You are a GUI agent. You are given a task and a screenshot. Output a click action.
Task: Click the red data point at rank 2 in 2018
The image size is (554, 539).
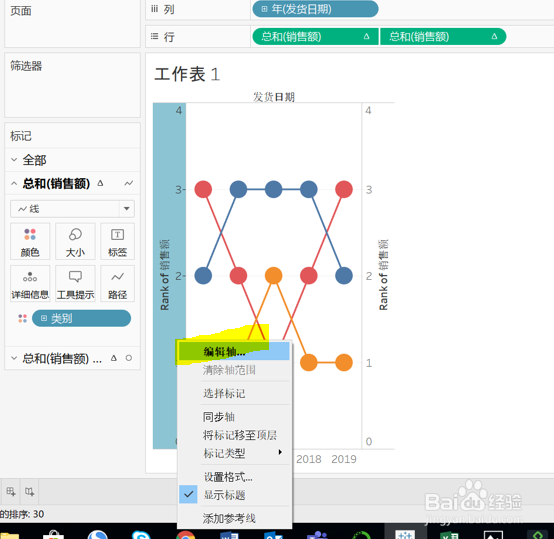point(309,276)
